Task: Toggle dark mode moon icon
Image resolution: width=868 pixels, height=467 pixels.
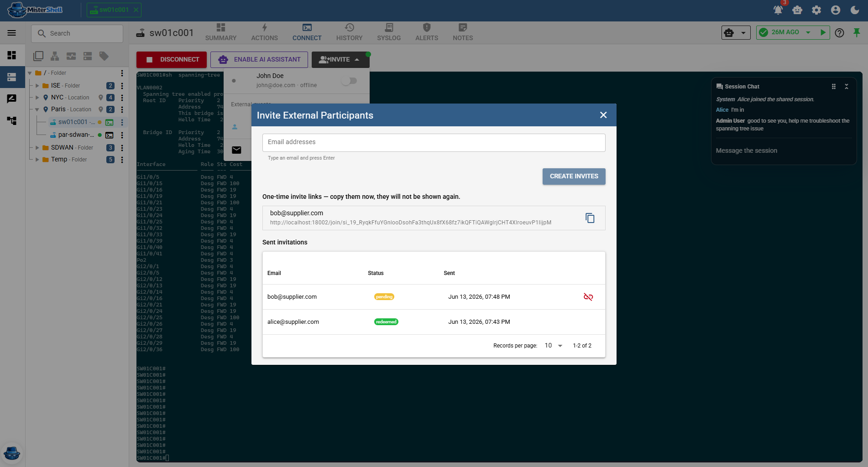Action: pos(855,10)
